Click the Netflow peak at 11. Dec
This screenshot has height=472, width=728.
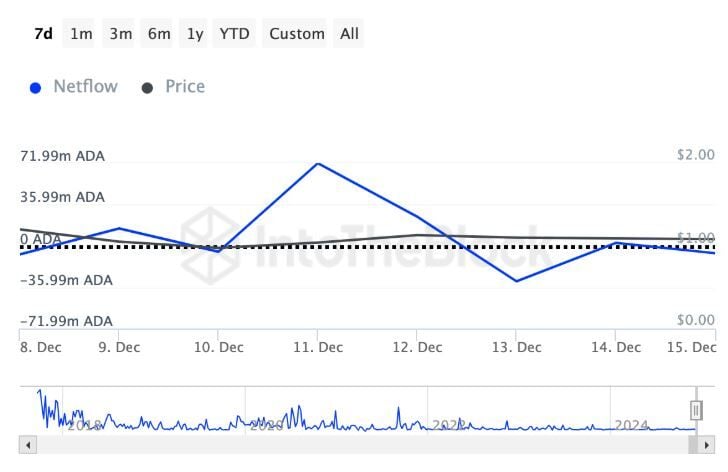[317, 163]
